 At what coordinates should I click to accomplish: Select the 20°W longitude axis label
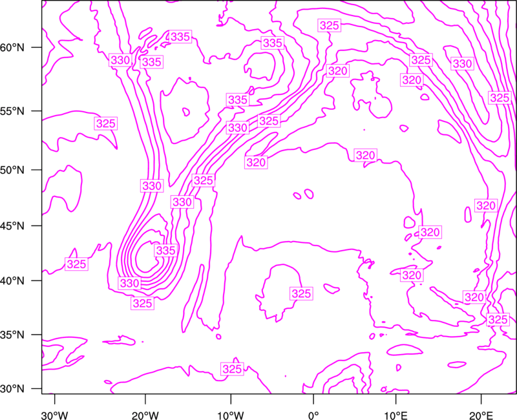tap(145, 415)
